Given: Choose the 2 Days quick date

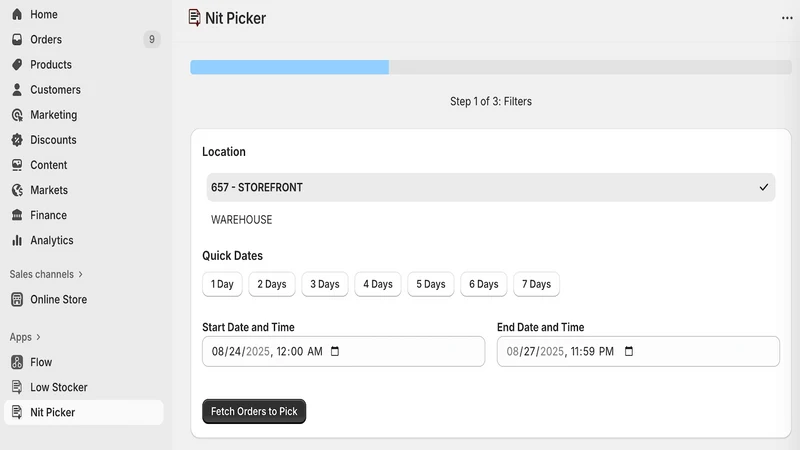Looking at the screenshot, I should (272, 284).
